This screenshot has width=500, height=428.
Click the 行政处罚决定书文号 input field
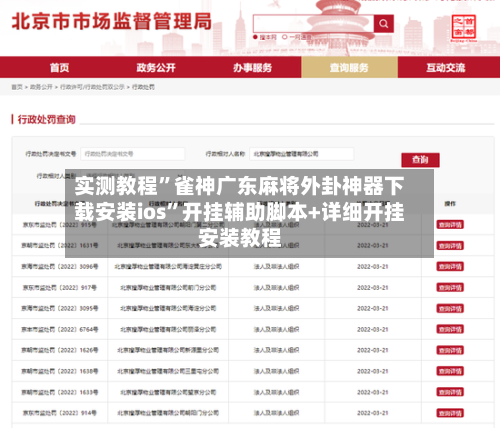coord(133,154)
